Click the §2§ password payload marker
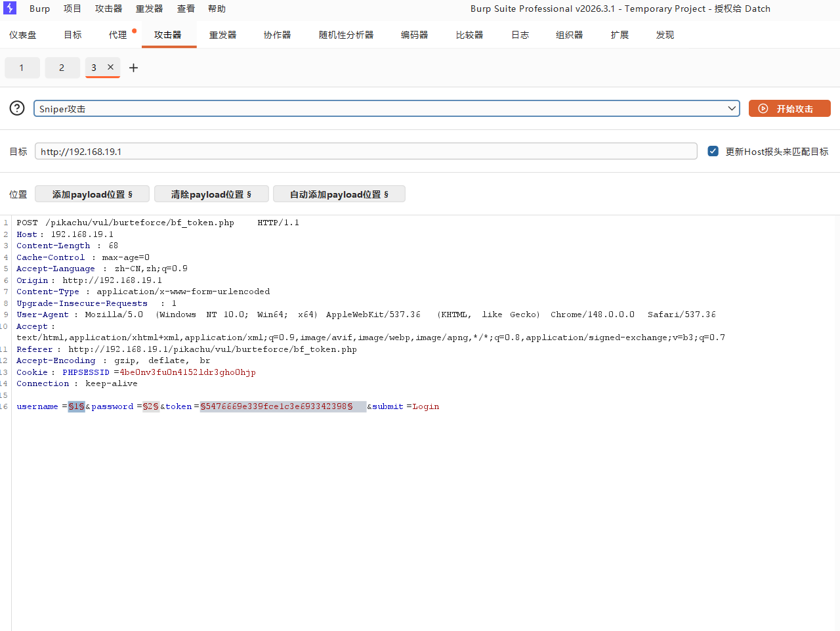The height and width of the screenshot is (631, 840). [x=151, y=406]
